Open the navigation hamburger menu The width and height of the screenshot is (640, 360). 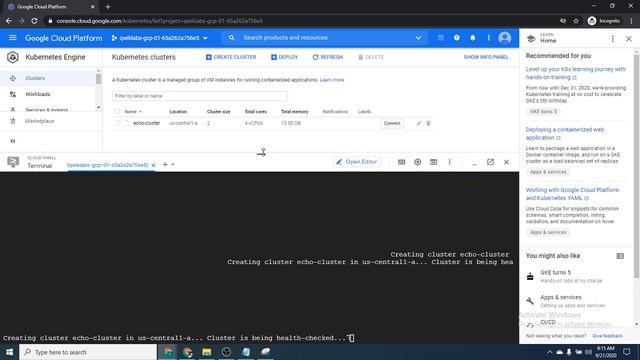pyautogui.click(x=13, y=38)
